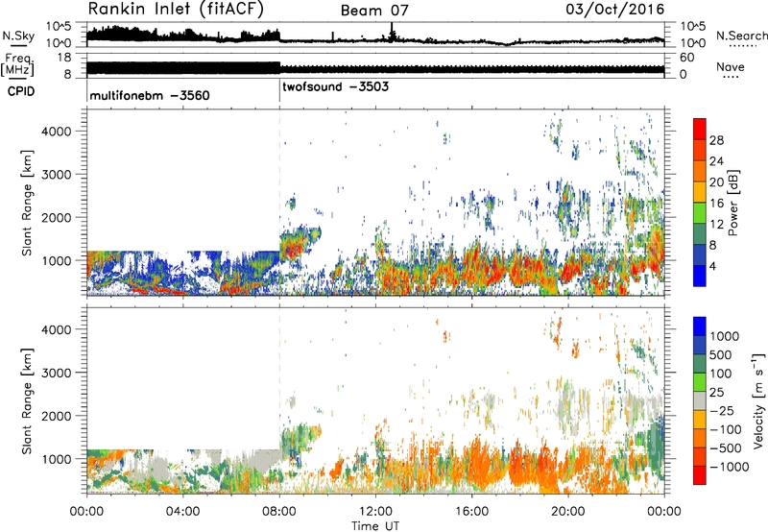The width and height of the screenshot is (768, 532).
Task: Click the '-1000' label on Velocity color bar
Action: [x=729, y=467]
